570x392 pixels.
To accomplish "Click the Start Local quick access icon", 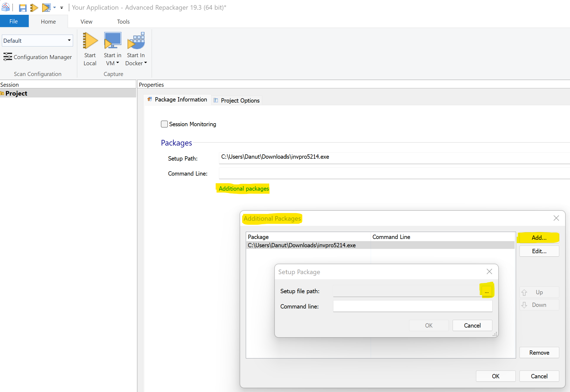I will (x=34, y=8).
